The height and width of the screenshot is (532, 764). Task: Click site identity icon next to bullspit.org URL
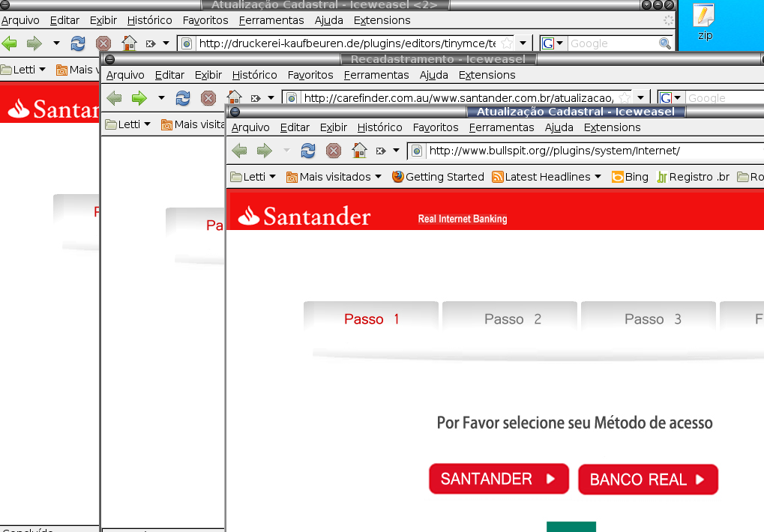417,151
